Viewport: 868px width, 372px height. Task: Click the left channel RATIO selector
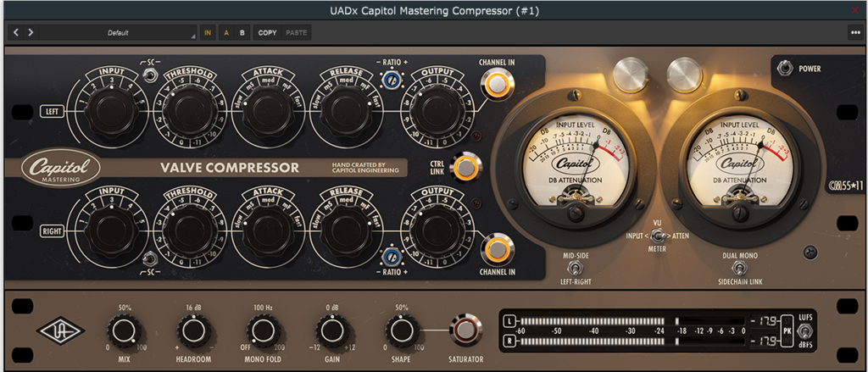[x=392, y=79]
